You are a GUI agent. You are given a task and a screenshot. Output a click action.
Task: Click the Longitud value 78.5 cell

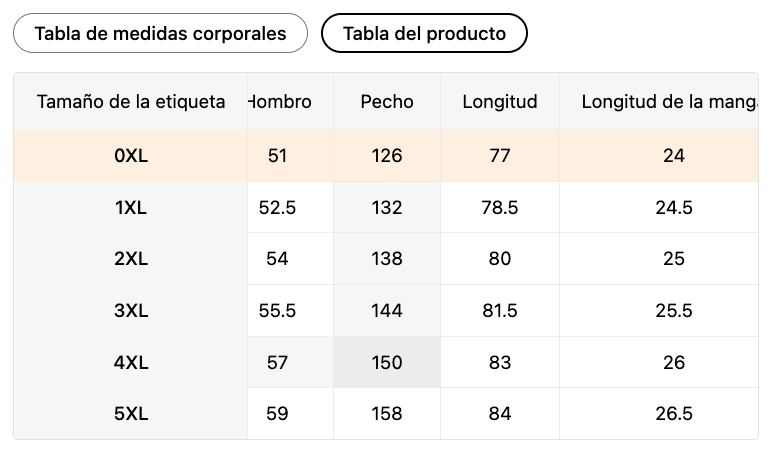tap(500, 207)
